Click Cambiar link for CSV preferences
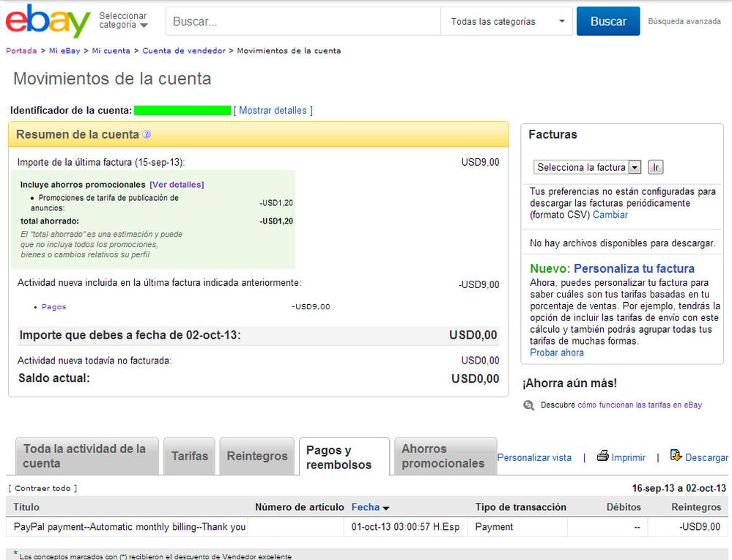Viewport: 732px width, 560px height. 610,215
